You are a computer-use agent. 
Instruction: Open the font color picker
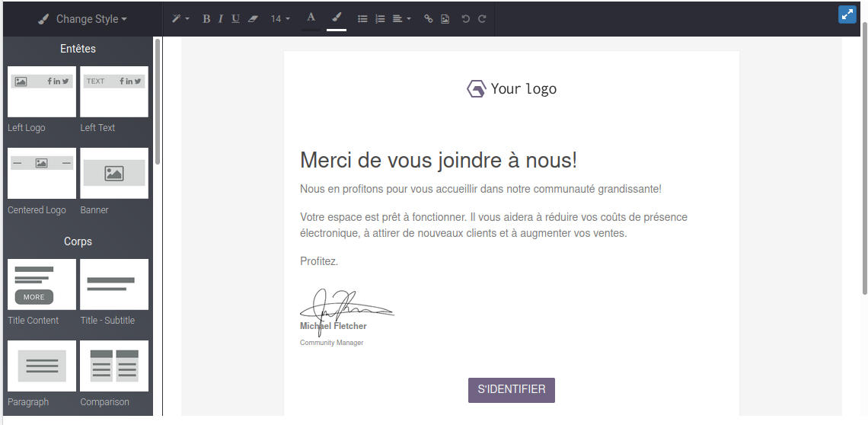(311, 18)
